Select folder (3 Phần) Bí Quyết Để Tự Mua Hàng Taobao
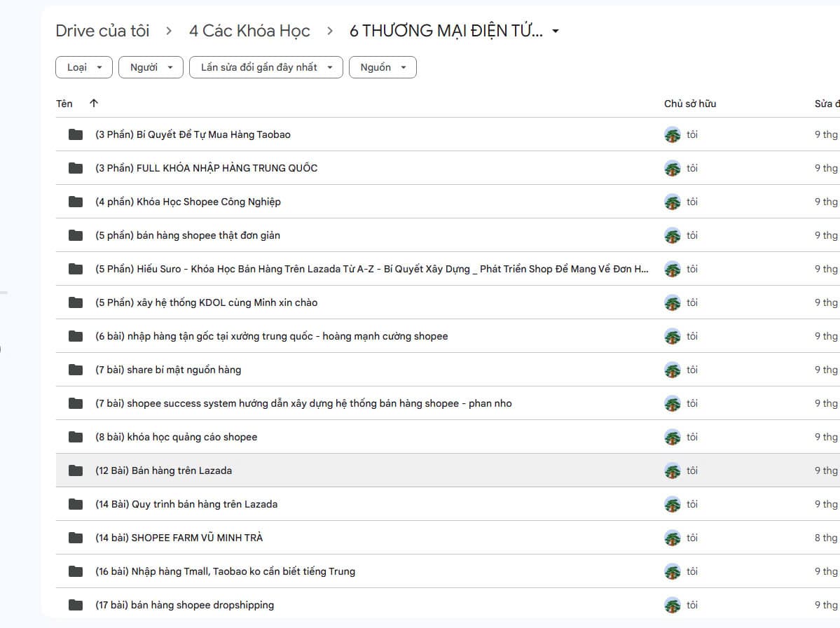840x628 pixels. click(193, 134)
